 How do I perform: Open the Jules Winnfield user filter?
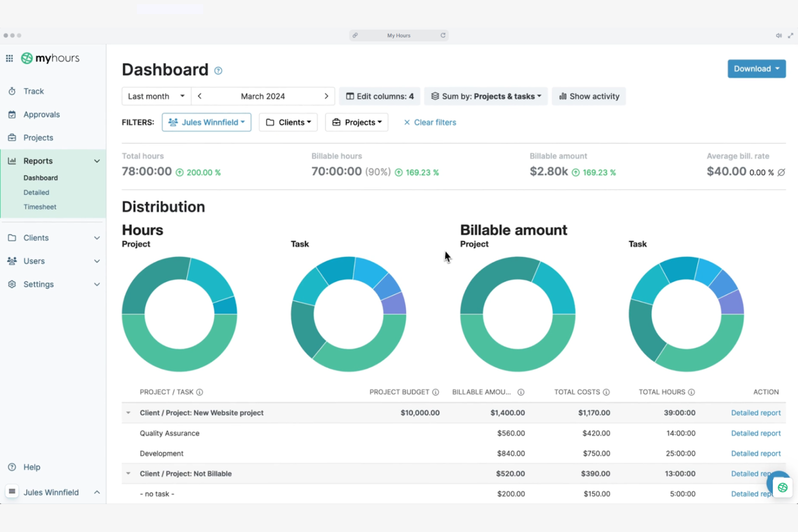pyautogui.click(x=207, y=122)
